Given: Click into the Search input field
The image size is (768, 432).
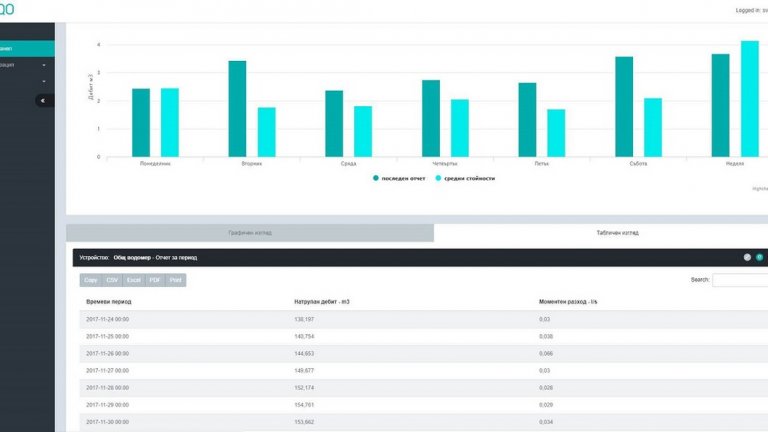Looking at the screenshot, I should [x=740, y=280].
